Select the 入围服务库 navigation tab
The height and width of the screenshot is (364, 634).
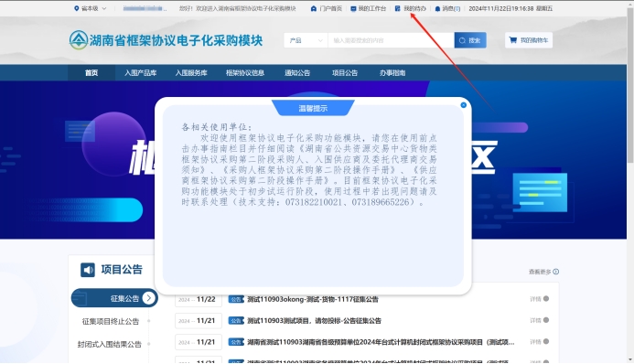[x=191, y=73]
